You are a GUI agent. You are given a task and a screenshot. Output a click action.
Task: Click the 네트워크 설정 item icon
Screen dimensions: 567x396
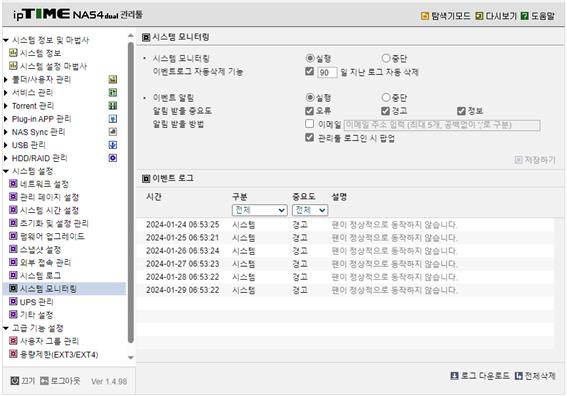pos(13,184)
